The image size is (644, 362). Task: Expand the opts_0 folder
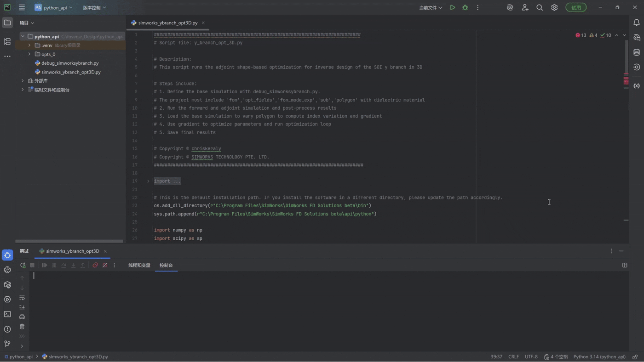(29, 54)
